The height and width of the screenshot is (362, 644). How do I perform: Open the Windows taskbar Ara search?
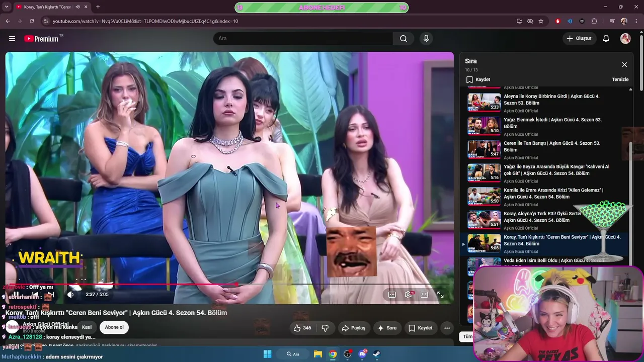293,354
